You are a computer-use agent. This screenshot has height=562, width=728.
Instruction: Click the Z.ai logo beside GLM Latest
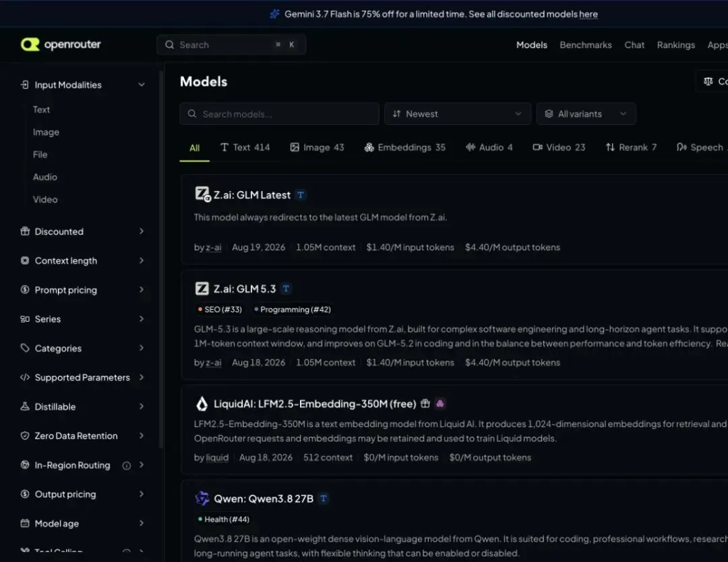(x=202, y=194)
